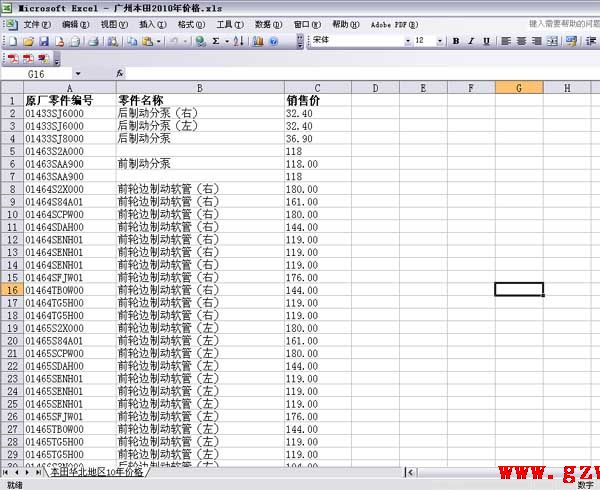Click cell with part number 01464TB0W00

click(x=70, y=290)
